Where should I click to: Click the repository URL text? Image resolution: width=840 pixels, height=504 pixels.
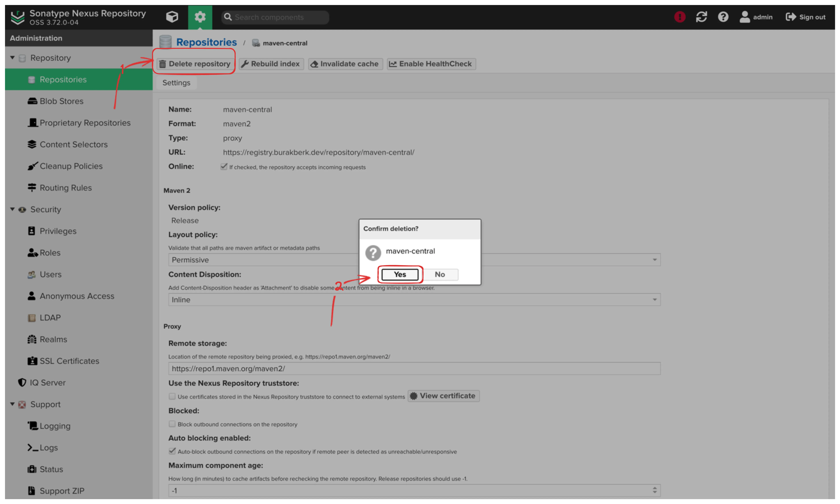coord(318,152)
